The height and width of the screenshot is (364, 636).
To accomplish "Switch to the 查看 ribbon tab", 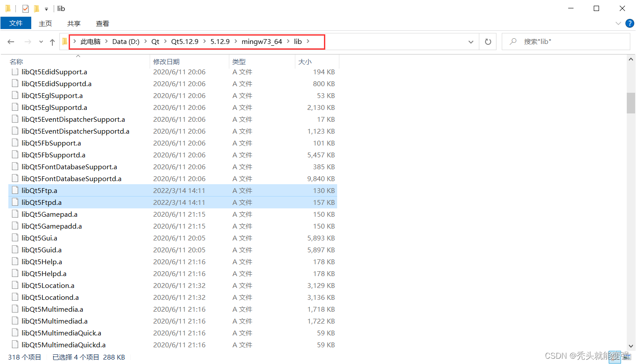I will tap(103, 23).
